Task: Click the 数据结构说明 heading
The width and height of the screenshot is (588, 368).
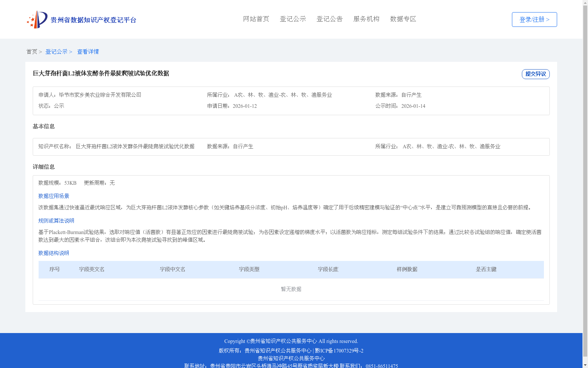Action: (54, 253)
